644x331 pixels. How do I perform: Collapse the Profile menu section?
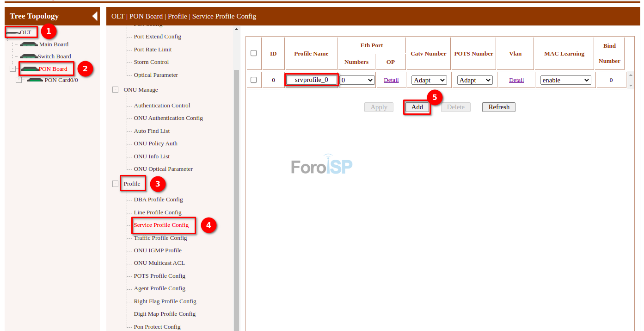[x=115, y=184]
